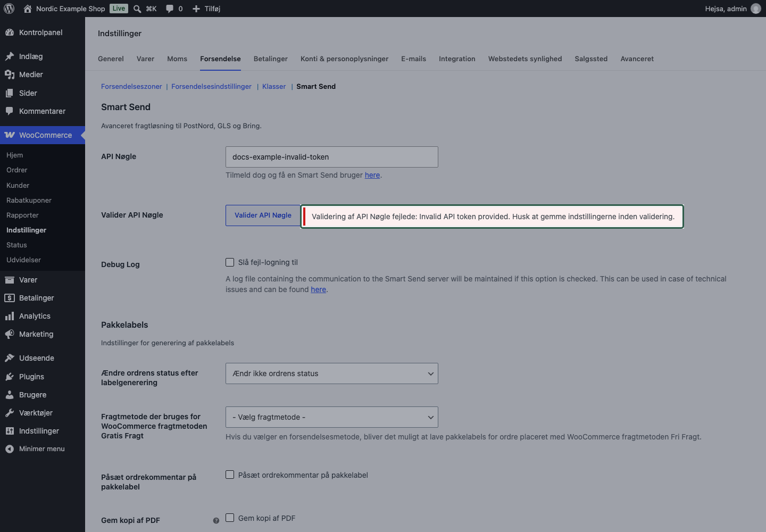This screenshot has height=532, width=766.
Task: Open the Avanceret tab
Action: pyautogui.click(x=637, y=59)
